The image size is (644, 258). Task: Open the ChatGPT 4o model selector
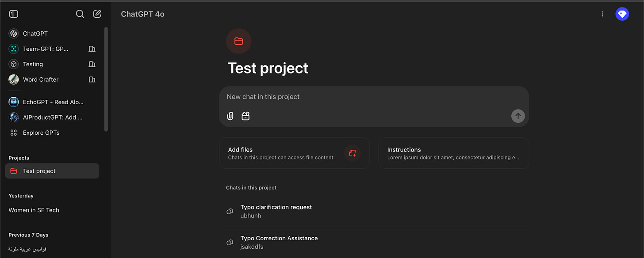[142, 14]
